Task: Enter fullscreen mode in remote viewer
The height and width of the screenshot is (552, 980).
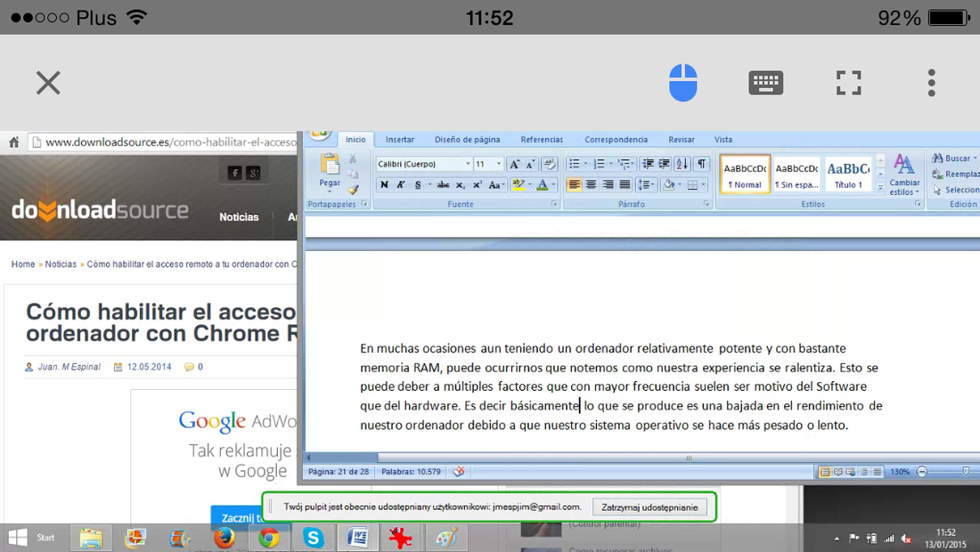Action: click(x=849, y=83)
